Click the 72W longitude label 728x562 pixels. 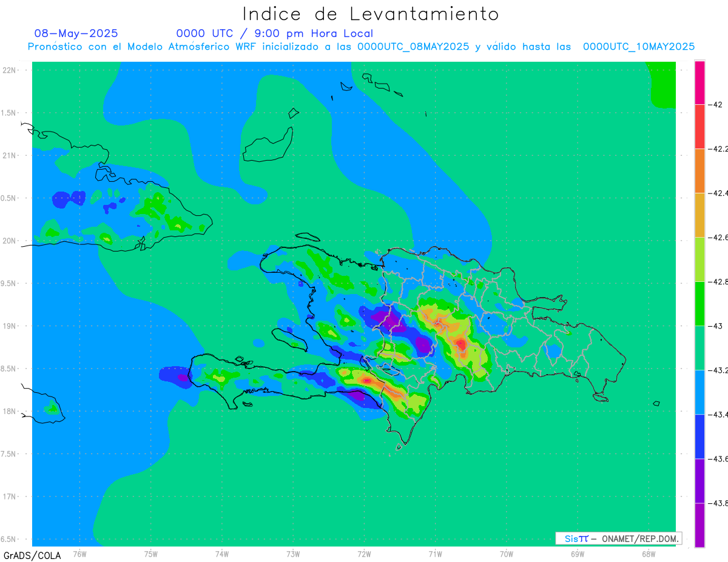pyautogui.click(x=364, y=553)
